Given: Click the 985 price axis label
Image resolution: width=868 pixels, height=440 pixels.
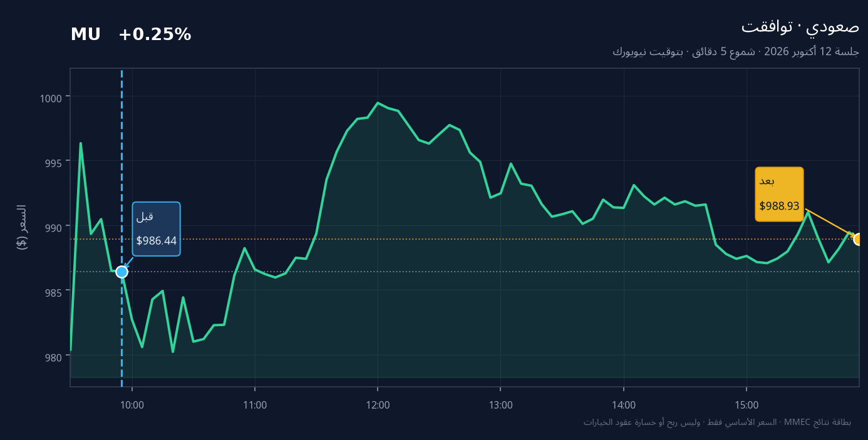Looking at the screenshot, I should (x=54, y=292).
